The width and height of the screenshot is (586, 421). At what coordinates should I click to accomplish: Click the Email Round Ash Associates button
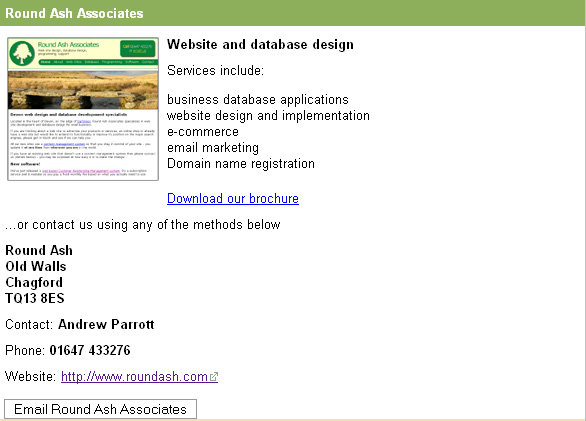(x=100, y=409)
